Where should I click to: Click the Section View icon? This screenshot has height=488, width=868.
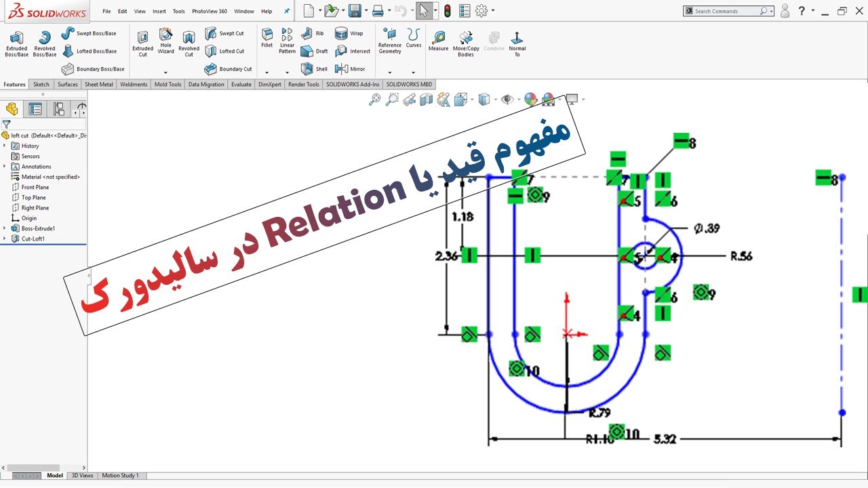[x=426, y=100]
